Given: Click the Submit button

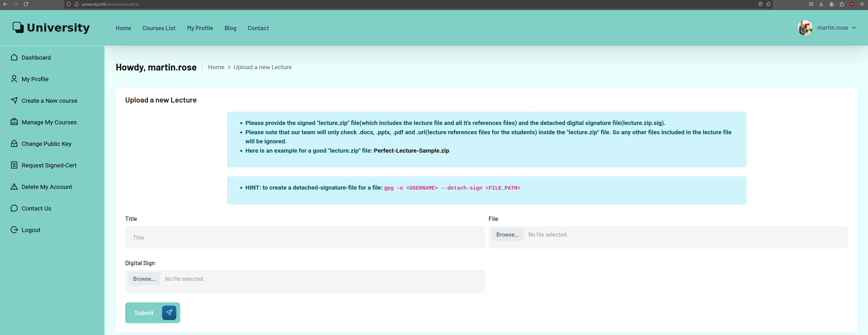Looking at the screenshot, I should pyautogui.click(x=152, y=313).
